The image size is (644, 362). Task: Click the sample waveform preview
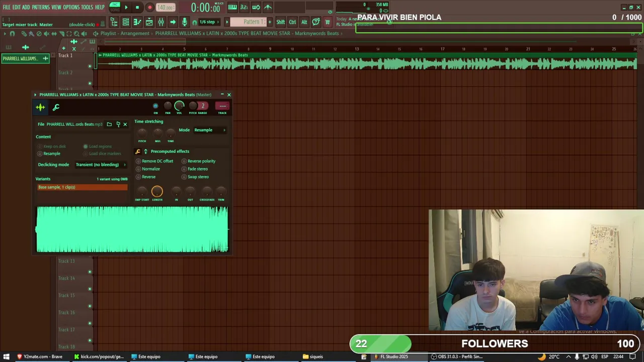pos(132,229)
